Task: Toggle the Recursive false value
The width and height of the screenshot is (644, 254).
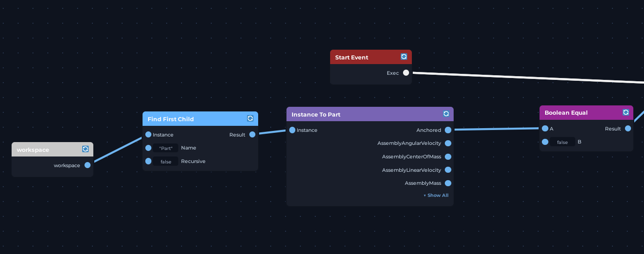Action: (166, 162)
